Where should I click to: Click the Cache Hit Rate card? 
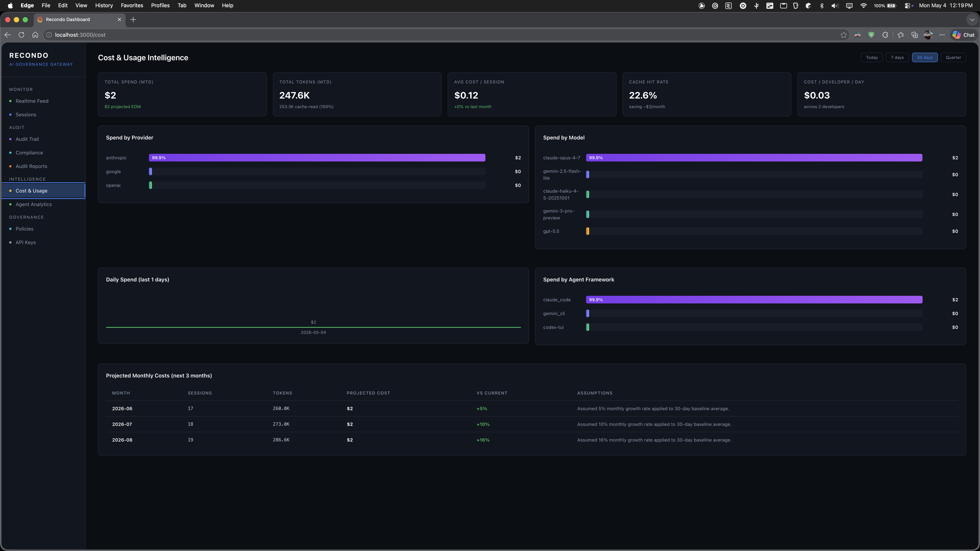(706, 94)
